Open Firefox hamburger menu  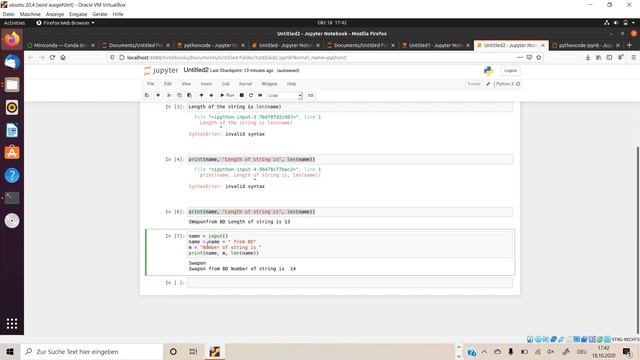(x=633, y=58)
